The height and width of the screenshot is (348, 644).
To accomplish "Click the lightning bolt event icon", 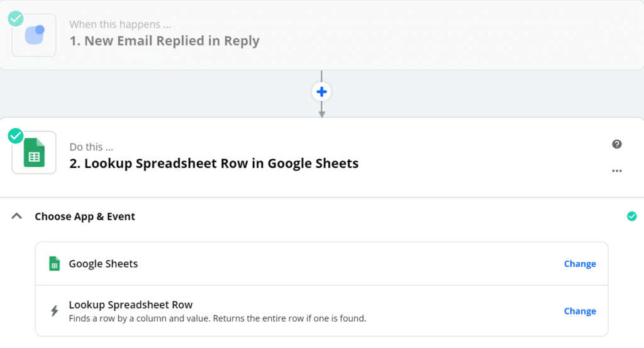I will [55, 311].
